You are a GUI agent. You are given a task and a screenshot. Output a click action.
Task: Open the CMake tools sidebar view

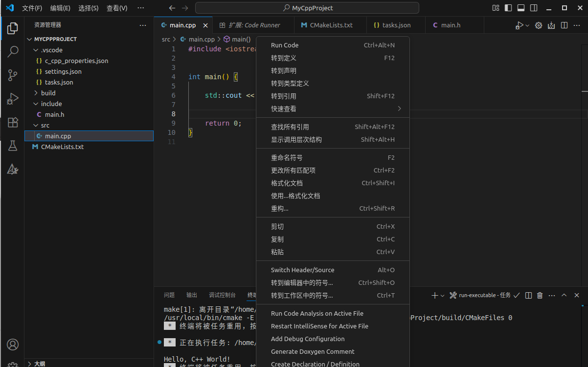click(x=12, y=169)
